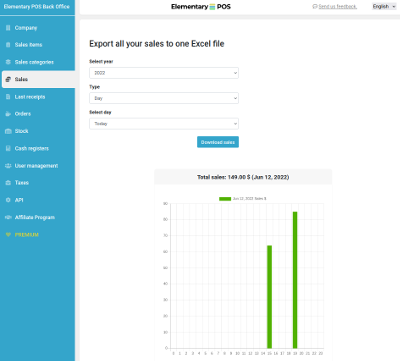400x361 pixels.
Task: Click Elementary POS Back Office header
Action: click(37, 7)
